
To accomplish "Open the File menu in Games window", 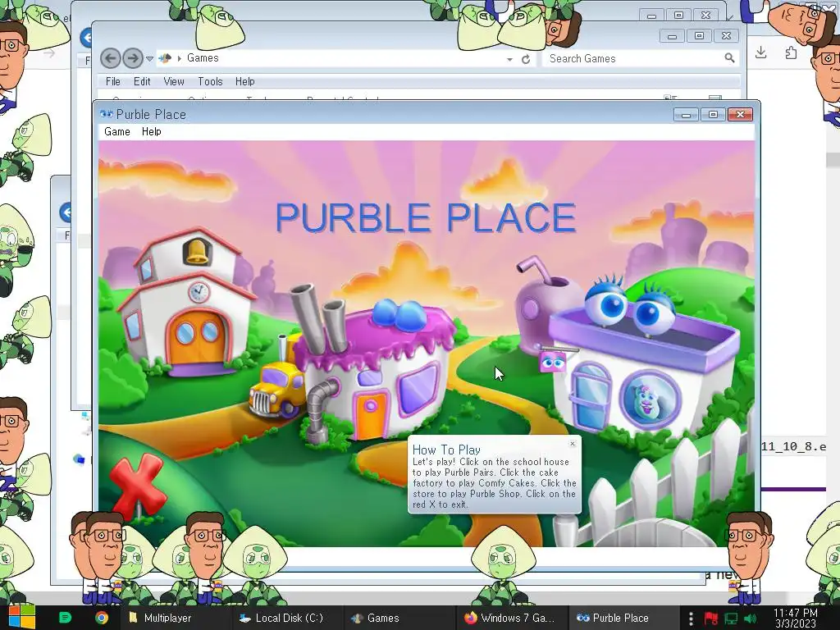I will coord(113,81).
